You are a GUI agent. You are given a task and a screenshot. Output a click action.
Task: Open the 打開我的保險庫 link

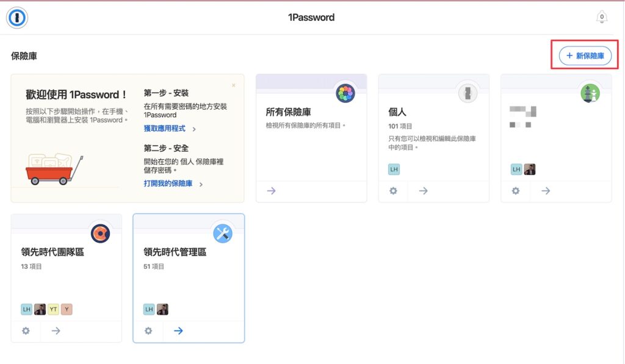(x=168, y=184)
